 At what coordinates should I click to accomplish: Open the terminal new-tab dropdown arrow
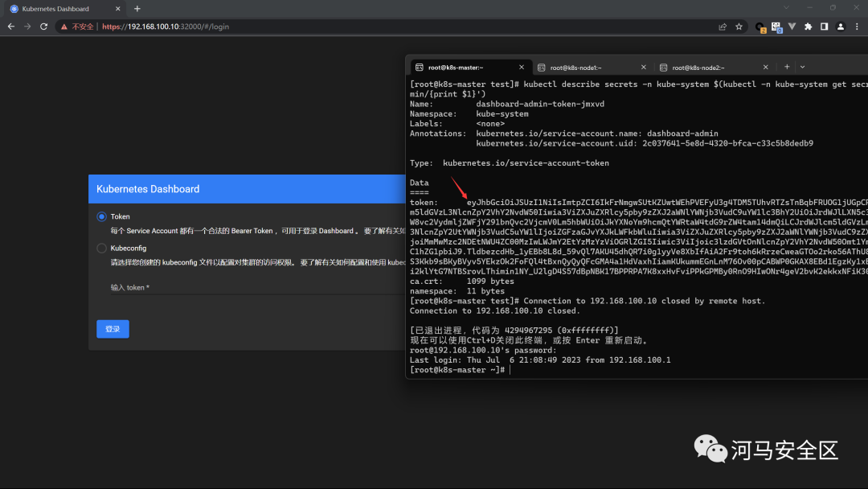[802, 67]
